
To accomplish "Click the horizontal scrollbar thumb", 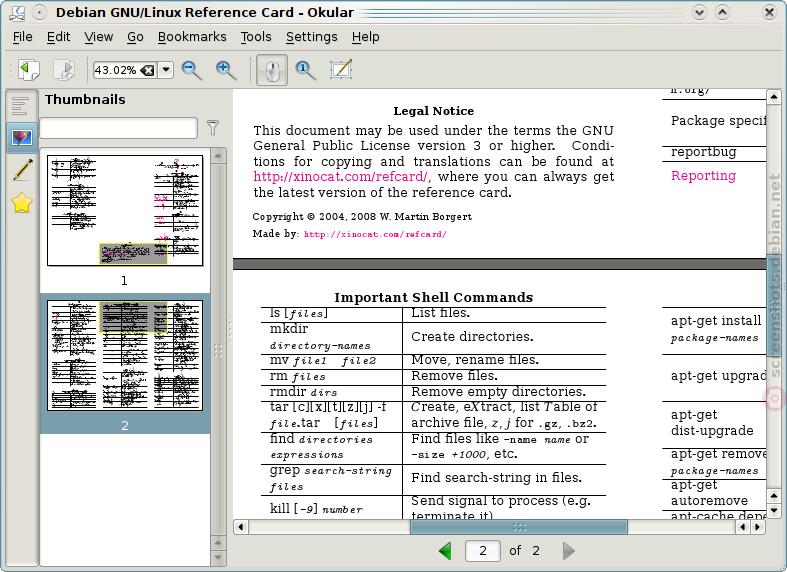I will point(519,527).
